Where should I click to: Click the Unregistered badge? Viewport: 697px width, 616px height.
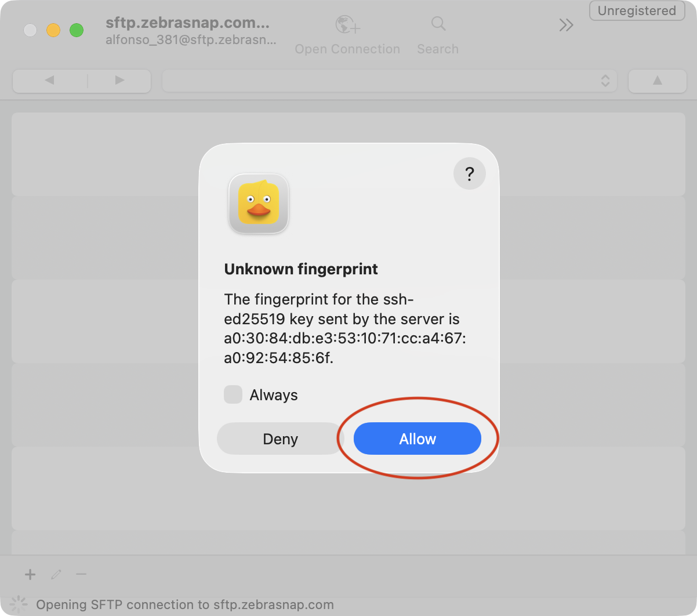pos(637,11)
